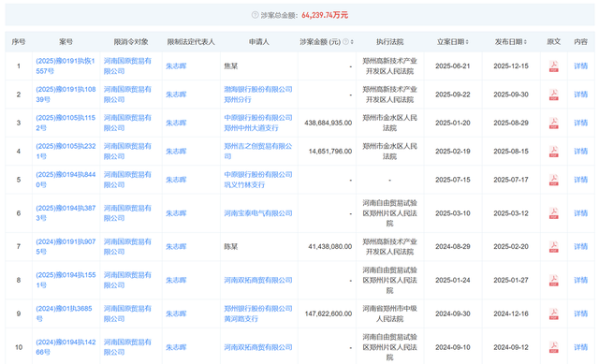
Task: Open PDF original for row 3
Action: point(553,123)
